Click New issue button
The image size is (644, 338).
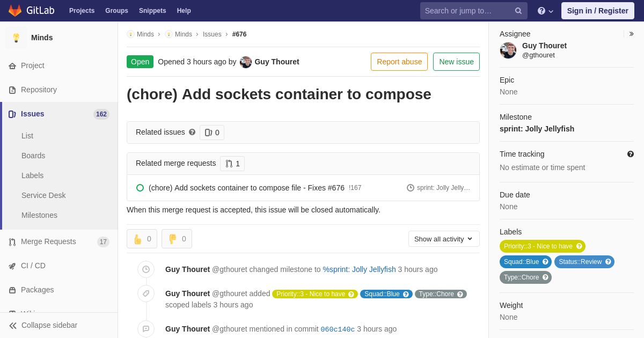pos(456,62)
